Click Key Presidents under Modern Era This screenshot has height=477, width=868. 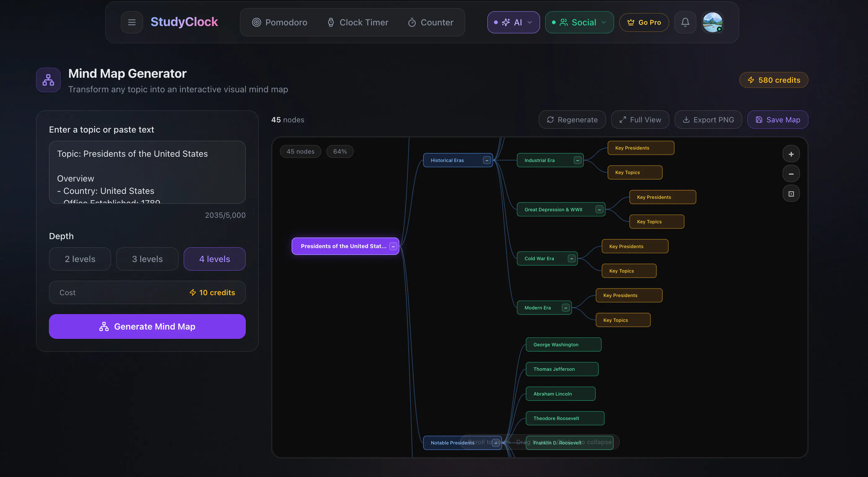pos(629,295)
